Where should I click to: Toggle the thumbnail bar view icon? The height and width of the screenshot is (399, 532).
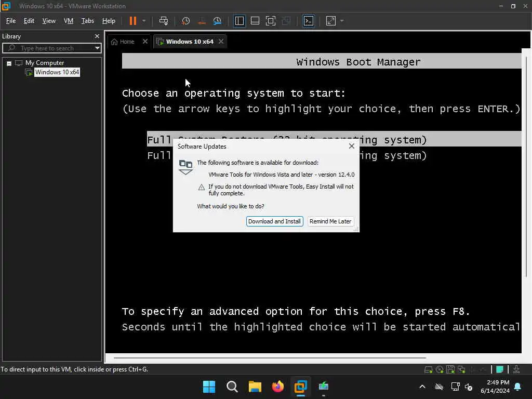[x=255, y=21]
